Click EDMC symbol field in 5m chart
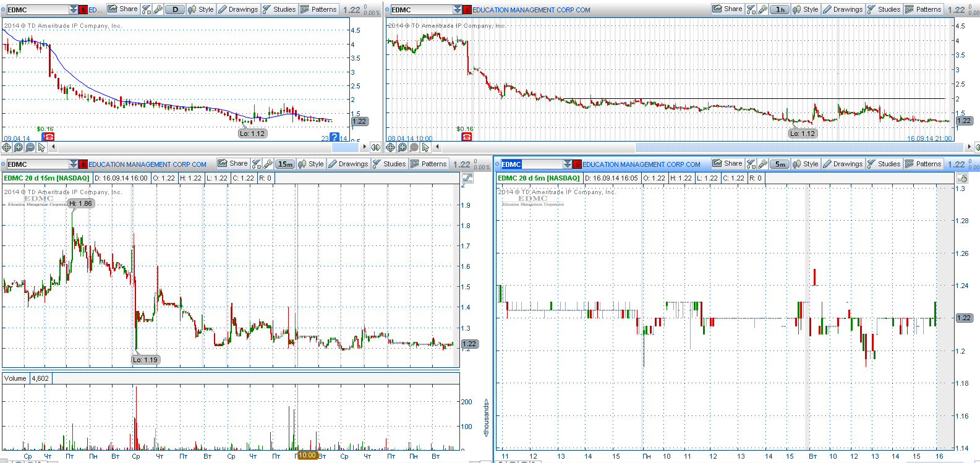Viewport: 980px width, 463px height. click(531, 164)
